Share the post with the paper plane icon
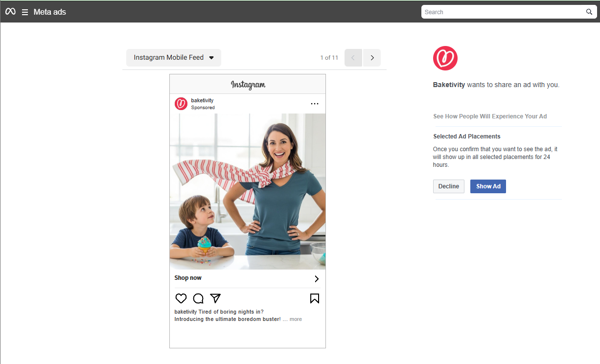Screen dimensions: 600x364 pyautogui.click(x=215, y=298)
